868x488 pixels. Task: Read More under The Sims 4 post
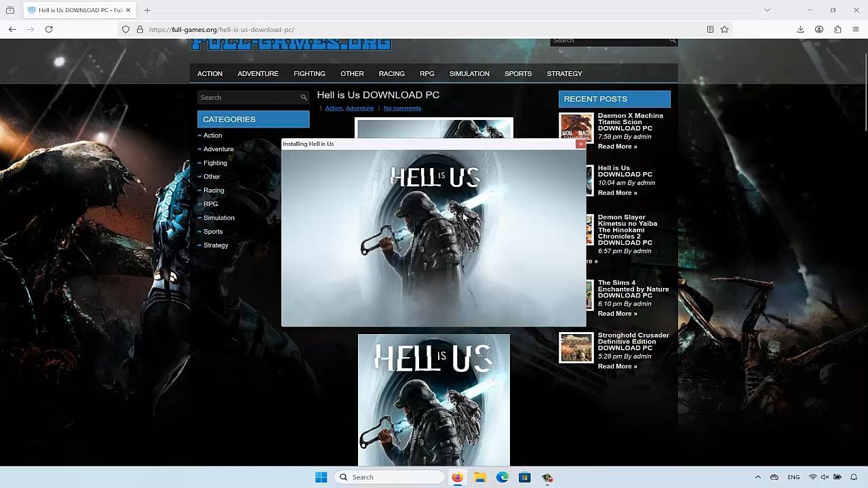tap(617, 314)
